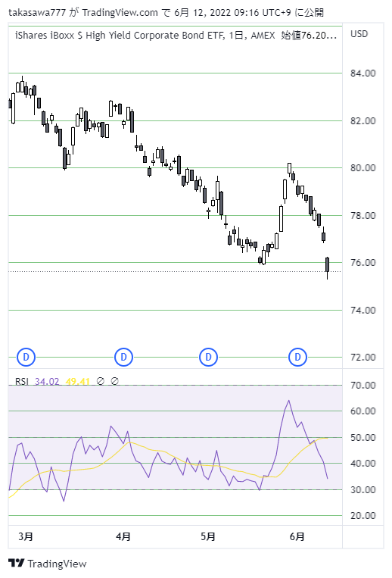The image size is (392, 578).
Task: Click the first ∅ symbol after 49.41
Action: point(100,381)
